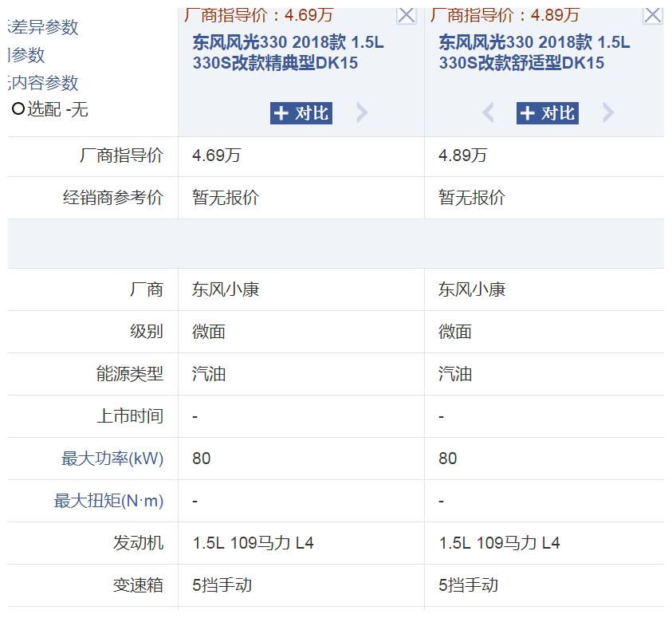Select the 内容参数 filter option
672x618 pixels.
(43, 82)
